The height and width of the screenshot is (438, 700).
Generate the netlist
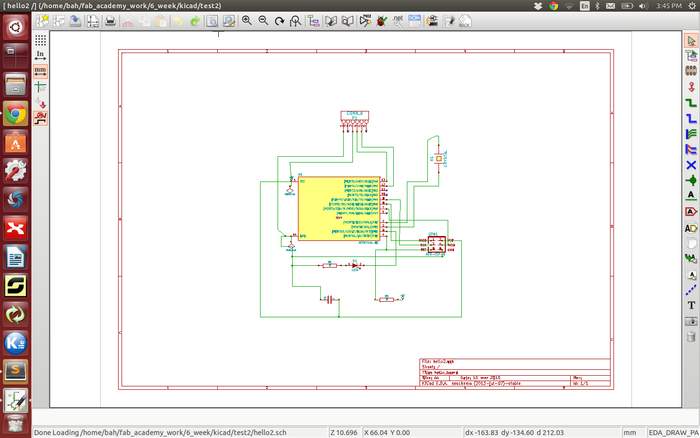pos(398,21)
